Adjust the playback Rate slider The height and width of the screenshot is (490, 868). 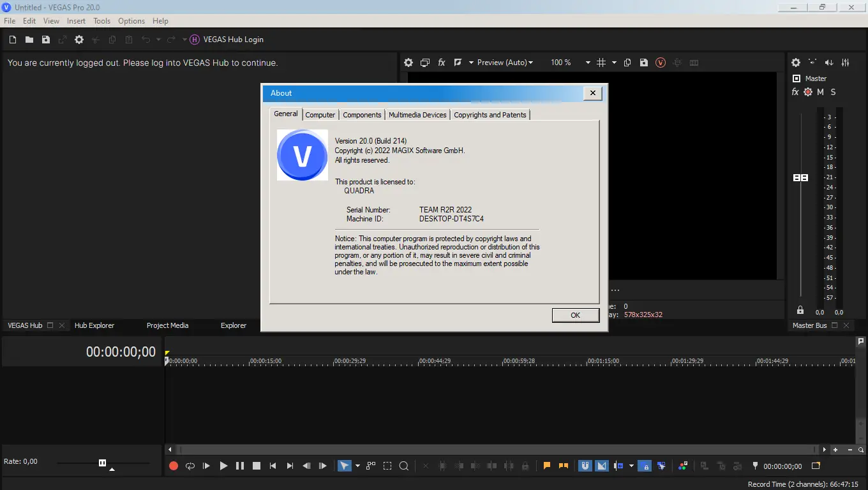click(103, 463)
